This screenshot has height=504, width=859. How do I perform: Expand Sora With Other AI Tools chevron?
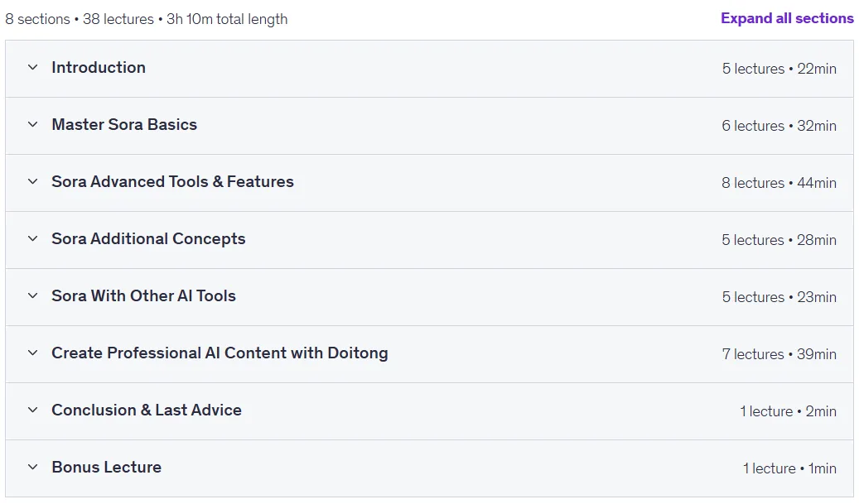pyautogui.click(x=33, y=295)
